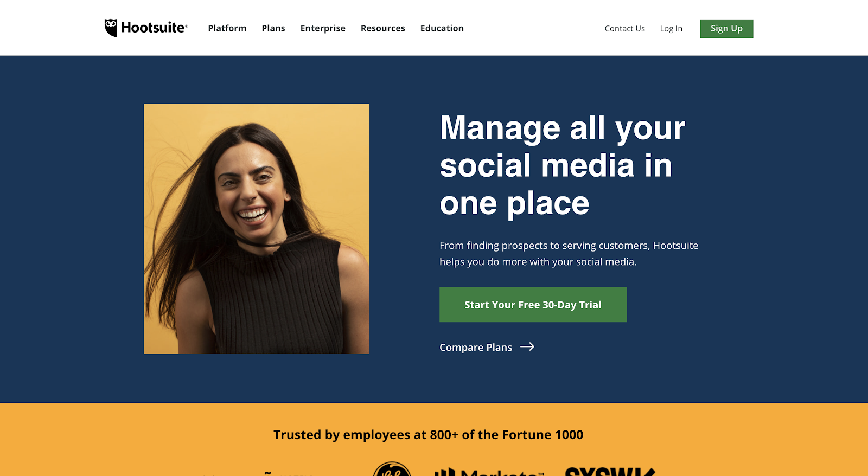Screen dimensions: 868x476
Task: Click the Hootsuite wordmark text
Action: (154, 28)
